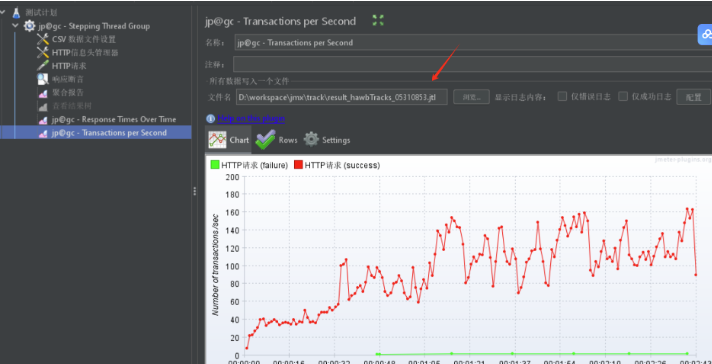Select the 测试计划 flask icon
This screenshot has width=712, height=364.
pyautogui.click(x=16, y=12)
